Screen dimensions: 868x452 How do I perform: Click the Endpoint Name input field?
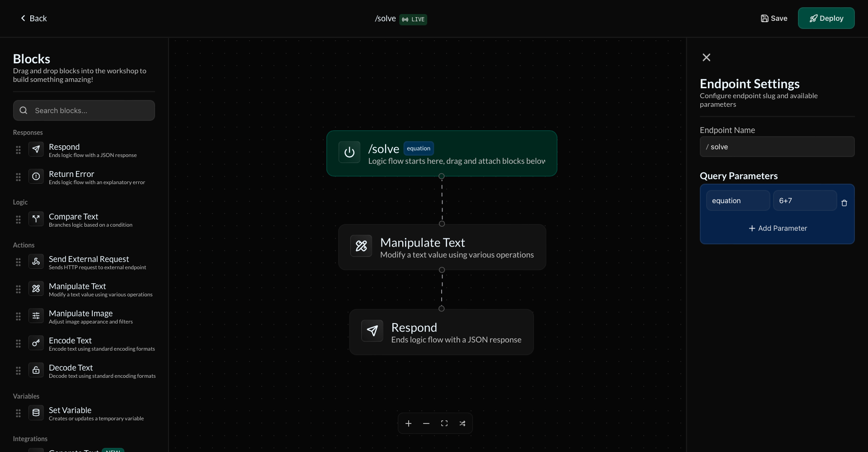point(778,147)
